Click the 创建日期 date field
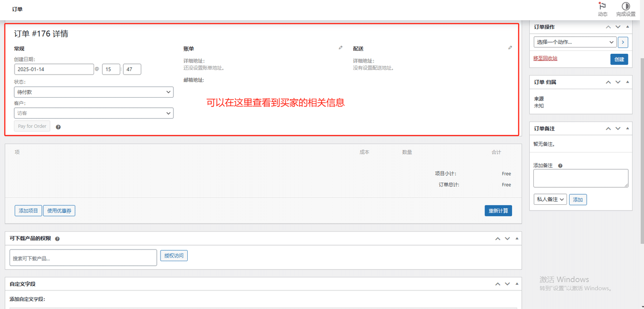 pyautogui.click(x=54, y=69)
